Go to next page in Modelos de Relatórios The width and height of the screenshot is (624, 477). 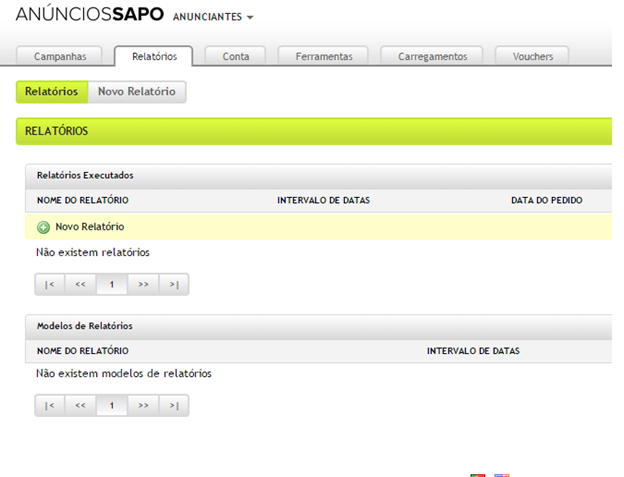tap(143, 405)
